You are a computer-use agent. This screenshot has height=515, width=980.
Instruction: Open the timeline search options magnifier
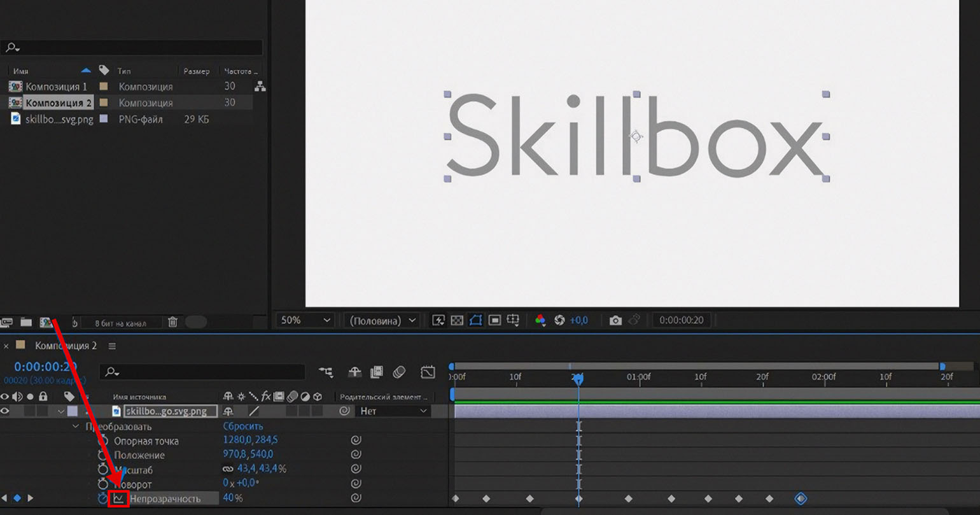click(x=113, y=372)
